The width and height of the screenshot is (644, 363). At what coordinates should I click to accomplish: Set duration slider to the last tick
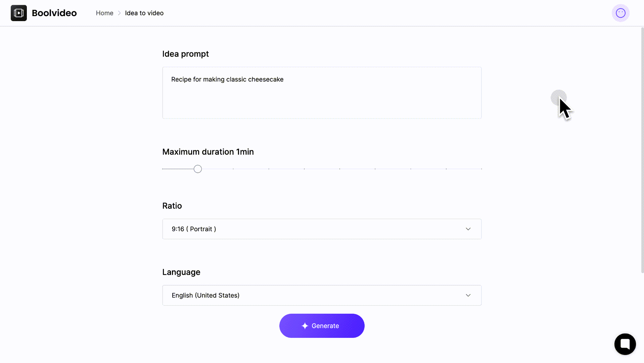coord(481,169)
